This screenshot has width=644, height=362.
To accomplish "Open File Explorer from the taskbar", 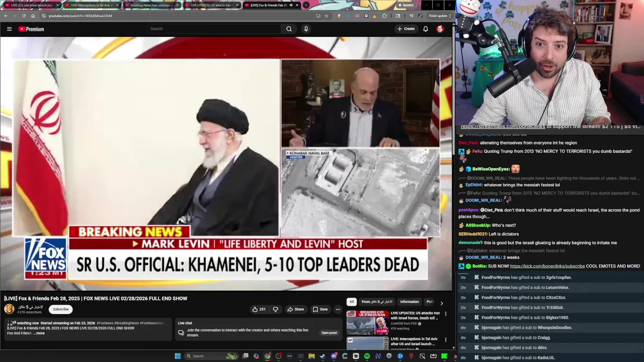I will [311, 356].
